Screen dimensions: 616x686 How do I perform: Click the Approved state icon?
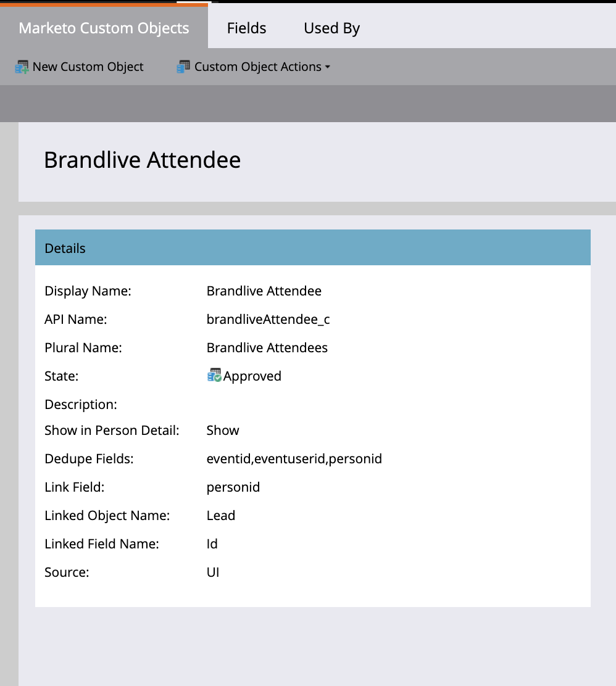(x=214, y=375)
